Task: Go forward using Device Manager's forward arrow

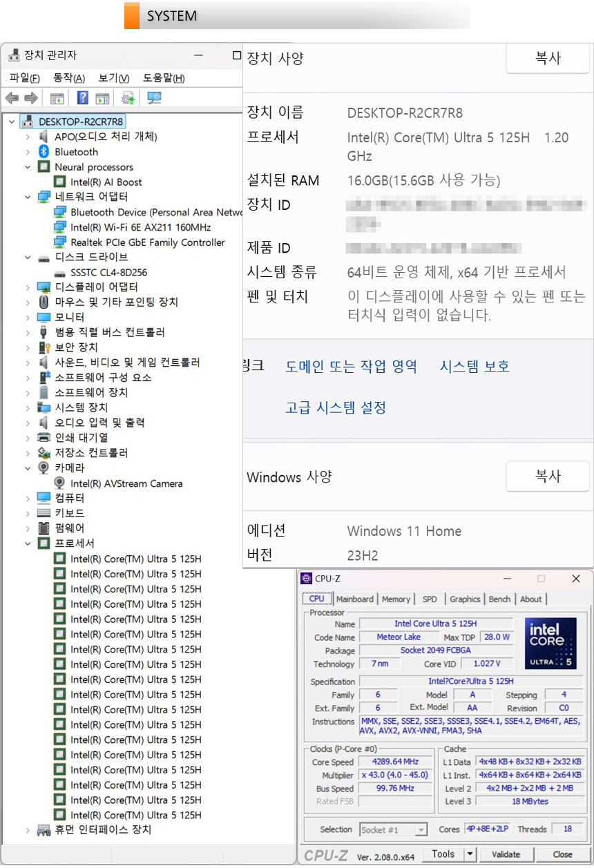Action: coord(30,98)
